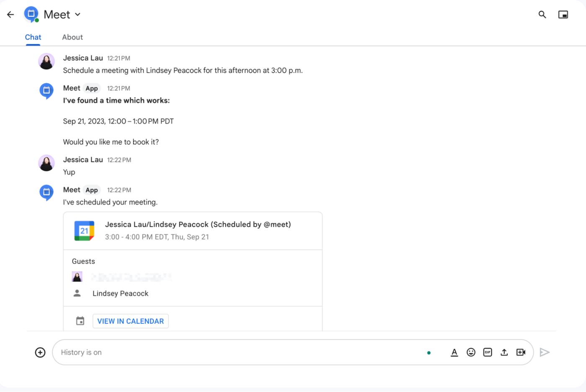Click the send message arrow
The height and width of the screenshot is (392, 586).
pos(545,352)
